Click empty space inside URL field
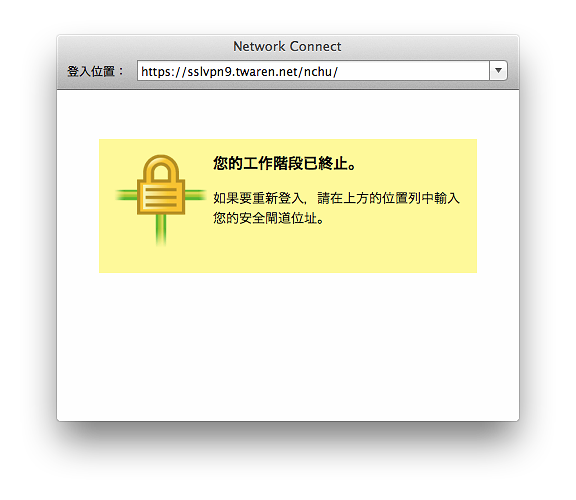Screen dimensions: 576x500 click(x=411, y=71)
